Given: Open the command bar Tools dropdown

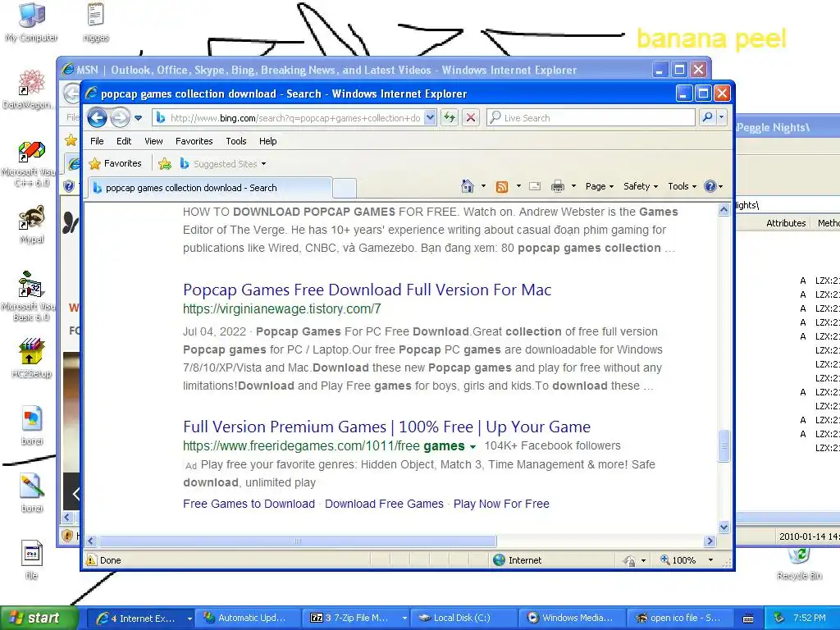Looking at the screenshot, I should (682, 186).
